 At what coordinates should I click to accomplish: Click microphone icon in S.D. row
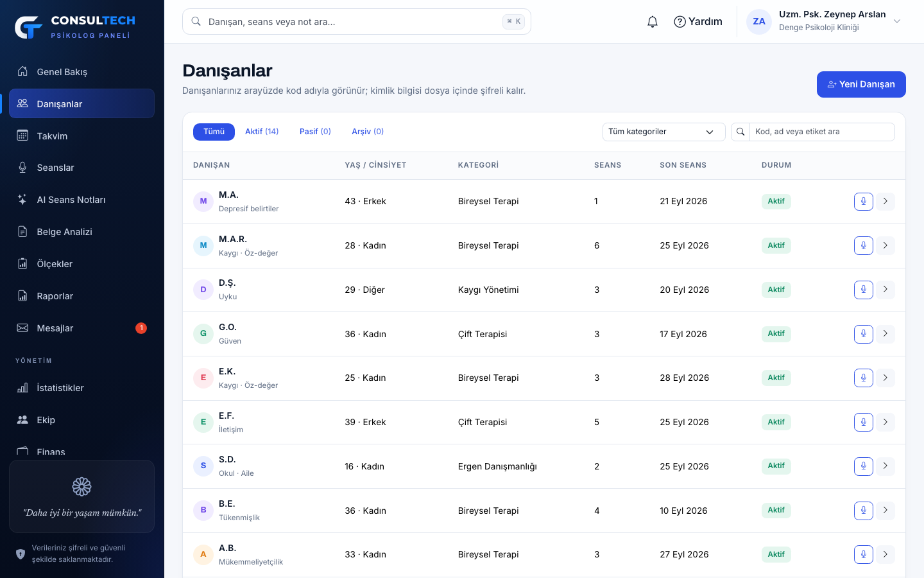864,466
